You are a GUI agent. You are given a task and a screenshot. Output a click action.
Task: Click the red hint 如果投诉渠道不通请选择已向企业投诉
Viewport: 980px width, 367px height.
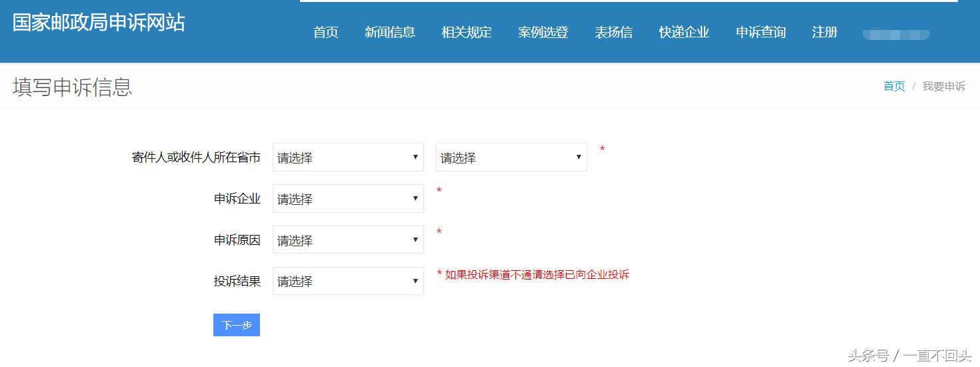pyautogui.click(x=537, y=274)
